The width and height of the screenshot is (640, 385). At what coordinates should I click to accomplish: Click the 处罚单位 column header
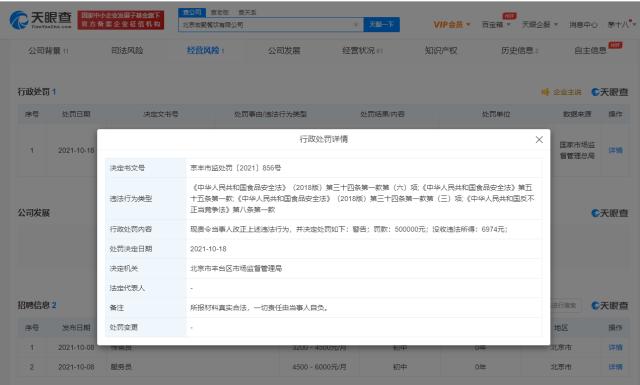click(x=496, y=114)
